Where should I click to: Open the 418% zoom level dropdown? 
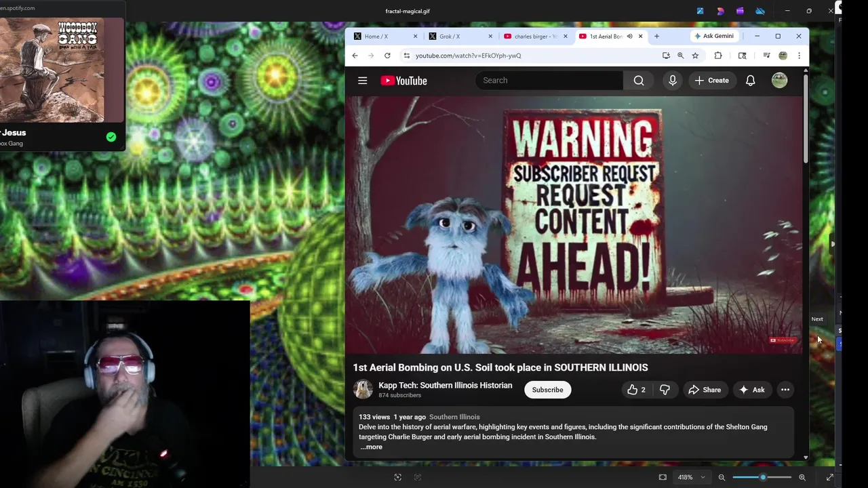(691, 477)
